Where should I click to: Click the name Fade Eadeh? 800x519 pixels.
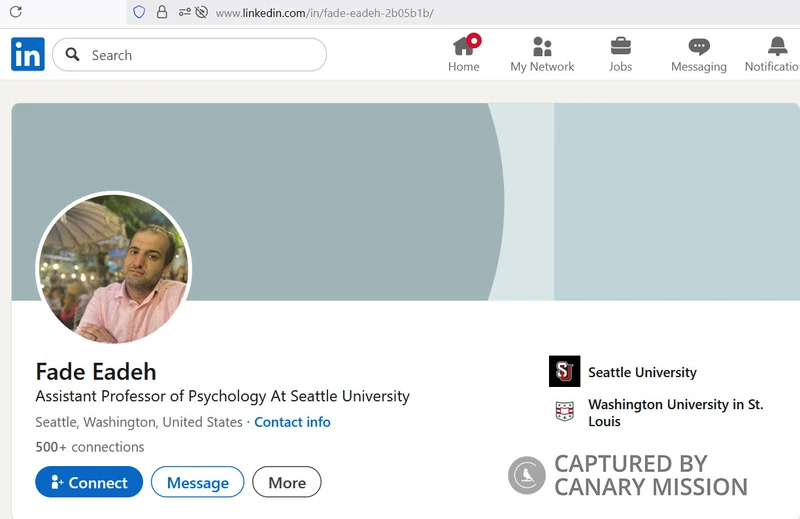(96, 372)
